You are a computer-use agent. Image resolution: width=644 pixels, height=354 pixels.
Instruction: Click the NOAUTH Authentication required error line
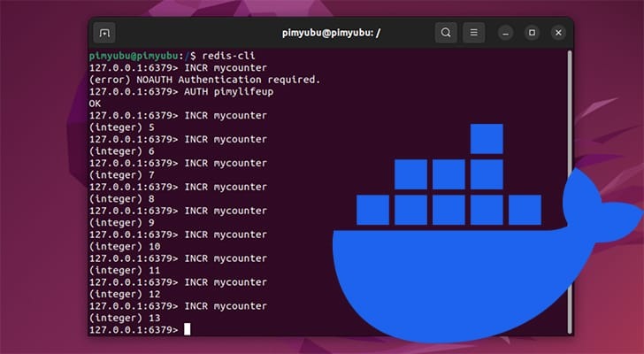[204, 80]
